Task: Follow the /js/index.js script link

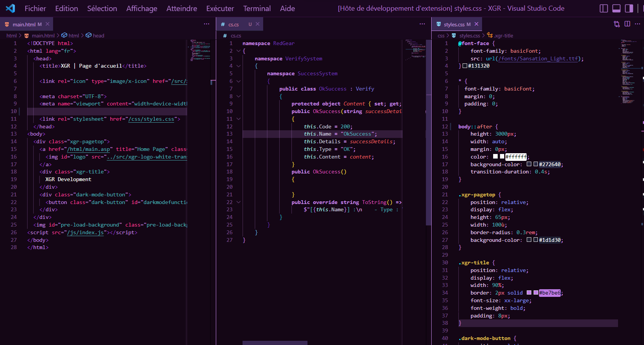Action: click(x=85, y=232)
